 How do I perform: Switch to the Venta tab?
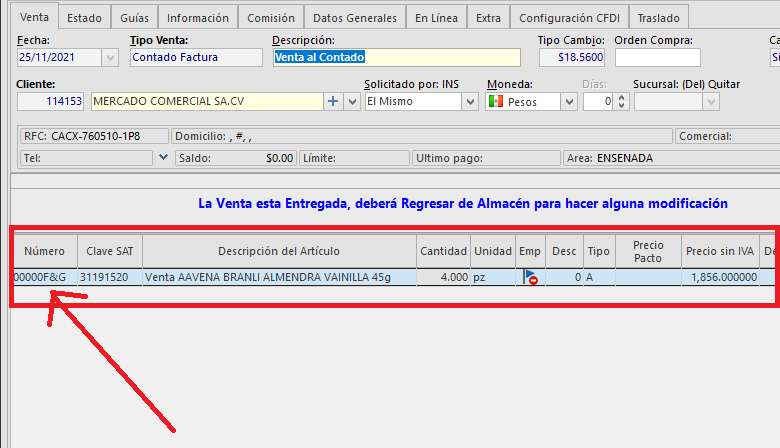pos(34,17)
